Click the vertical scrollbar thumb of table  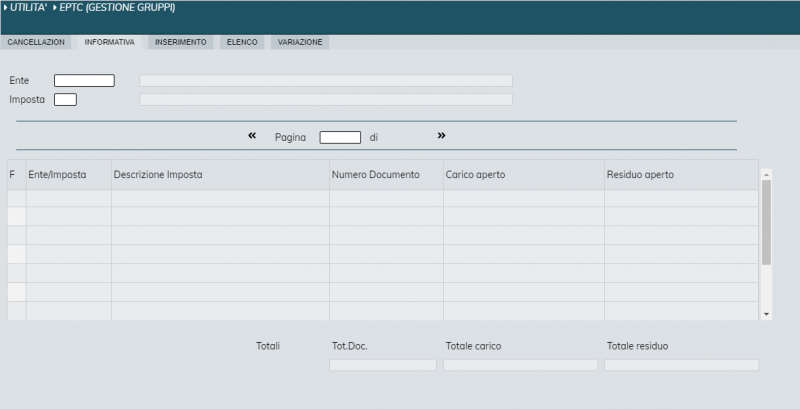[x=766, y=220]
